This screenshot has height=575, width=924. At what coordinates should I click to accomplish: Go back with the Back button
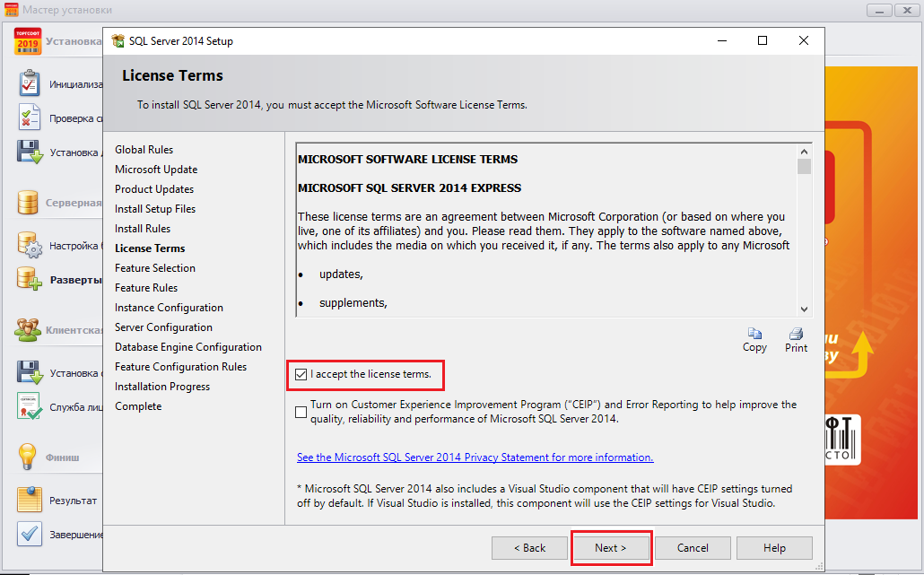pos(529,548)
